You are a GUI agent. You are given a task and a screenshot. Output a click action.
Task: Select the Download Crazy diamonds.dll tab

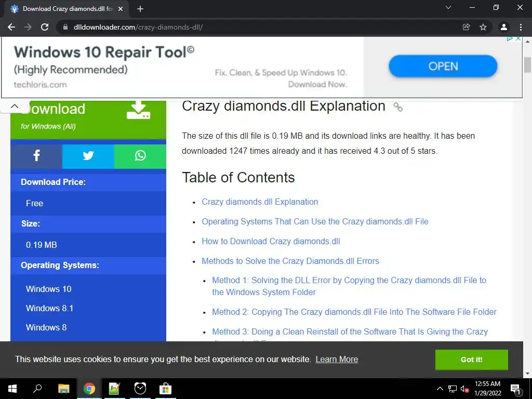point(66,9)
